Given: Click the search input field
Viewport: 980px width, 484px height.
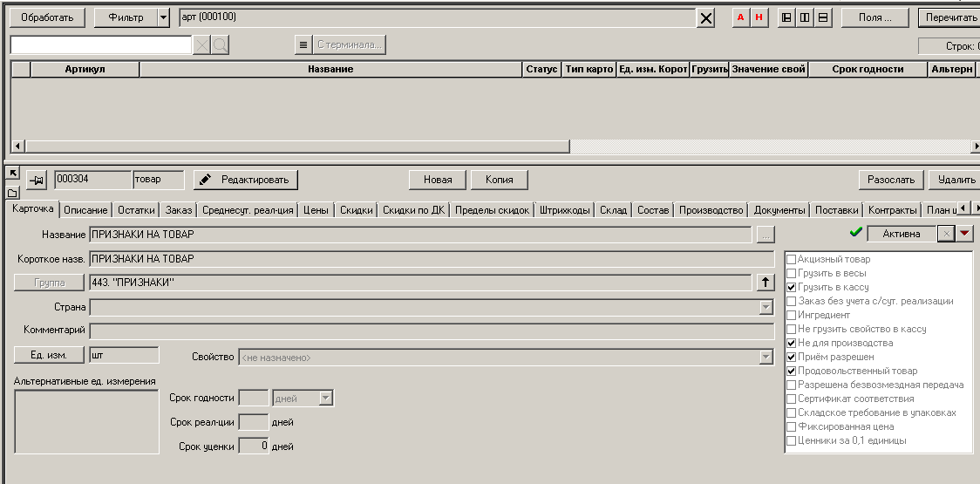Looking at the screenshot, I should [x=100, y=45].
